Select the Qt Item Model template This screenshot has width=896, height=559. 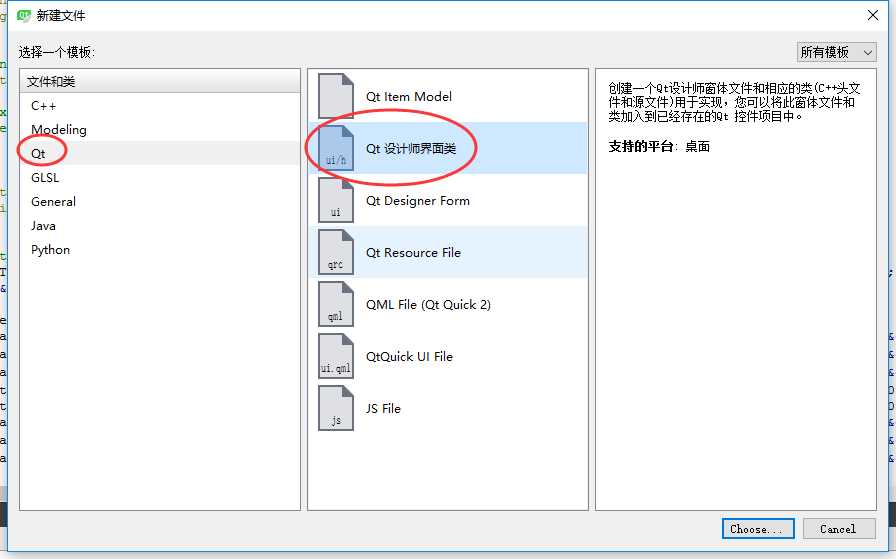coord(448,96)
